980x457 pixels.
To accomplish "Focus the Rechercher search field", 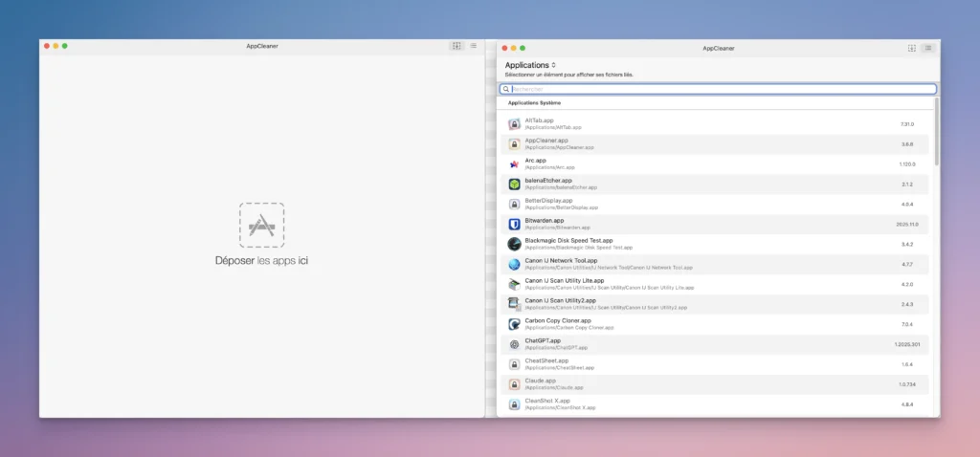I will [x=718, y=89].
